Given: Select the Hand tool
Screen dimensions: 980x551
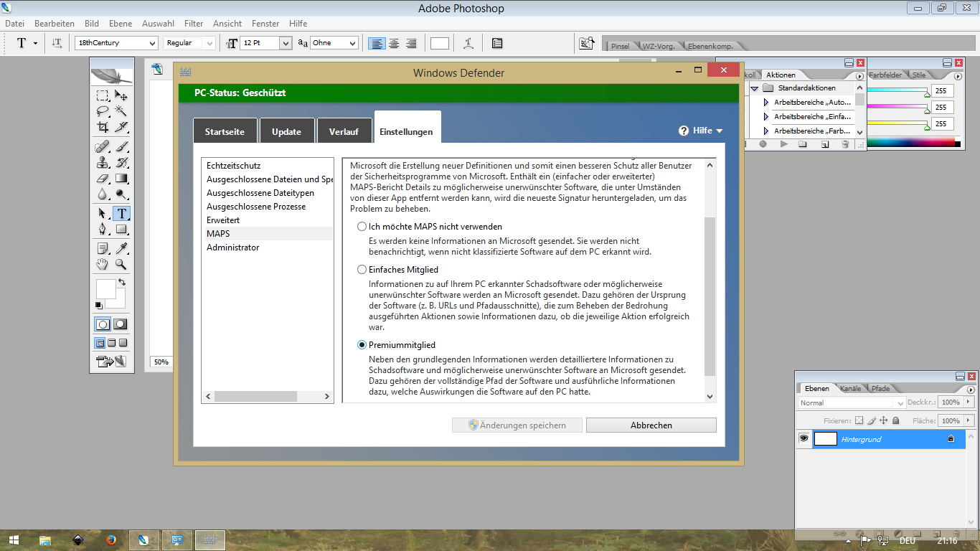Looking at the screenshot, I should tap(103, 265).
